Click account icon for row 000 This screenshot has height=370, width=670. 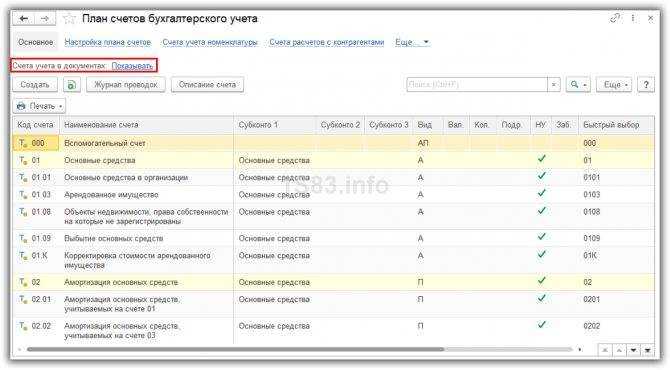click(23, 143)
